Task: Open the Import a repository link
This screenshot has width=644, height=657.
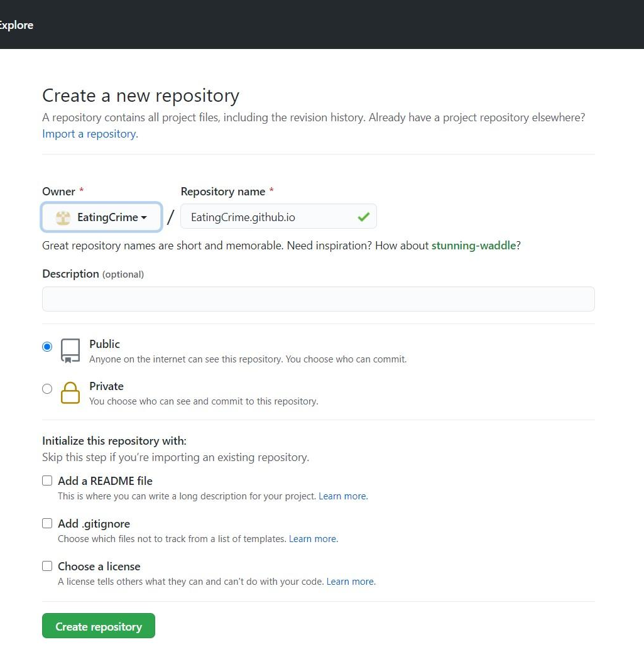Action: click(90, 134)
